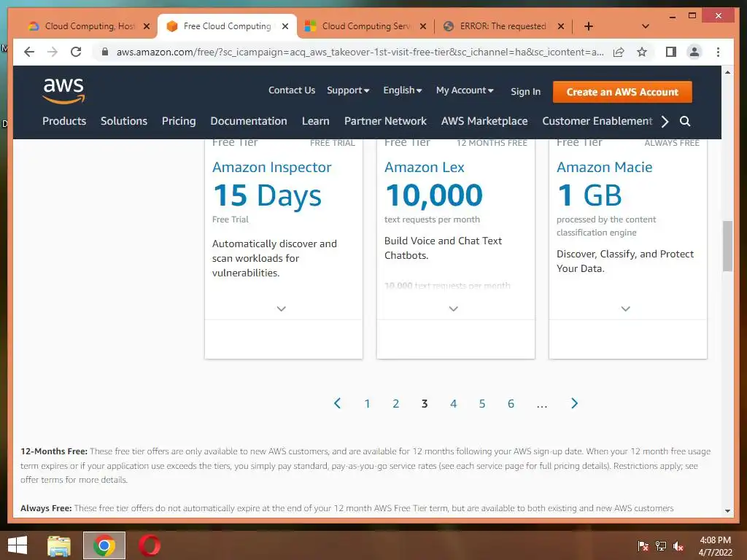Show more AWS nav items arrow

click(x=665, y=121)
